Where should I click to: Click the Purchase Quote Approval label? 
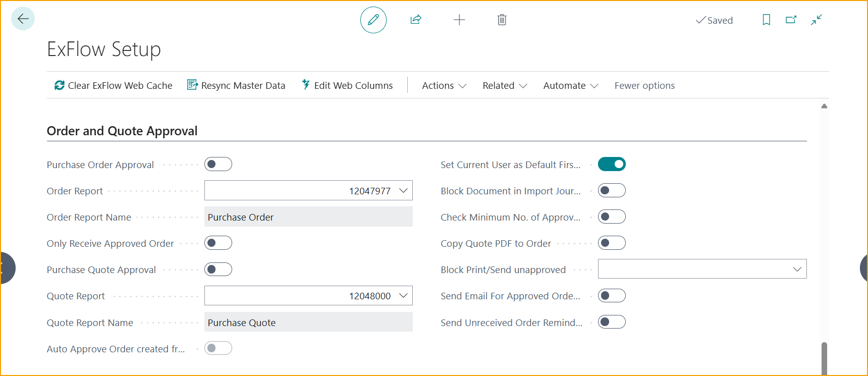pos(101,270)
